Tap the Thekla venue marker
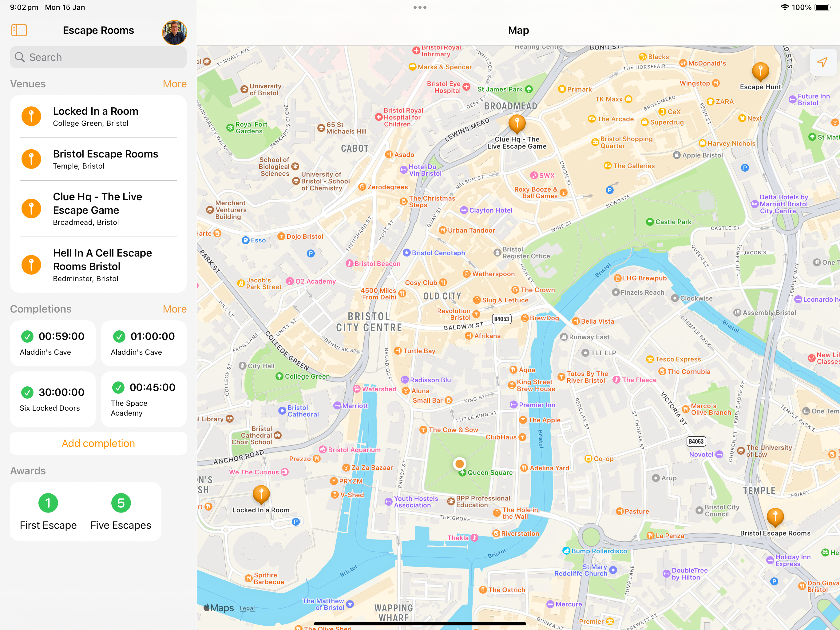This screenshot has height=630, width=840. click(474, 538)
